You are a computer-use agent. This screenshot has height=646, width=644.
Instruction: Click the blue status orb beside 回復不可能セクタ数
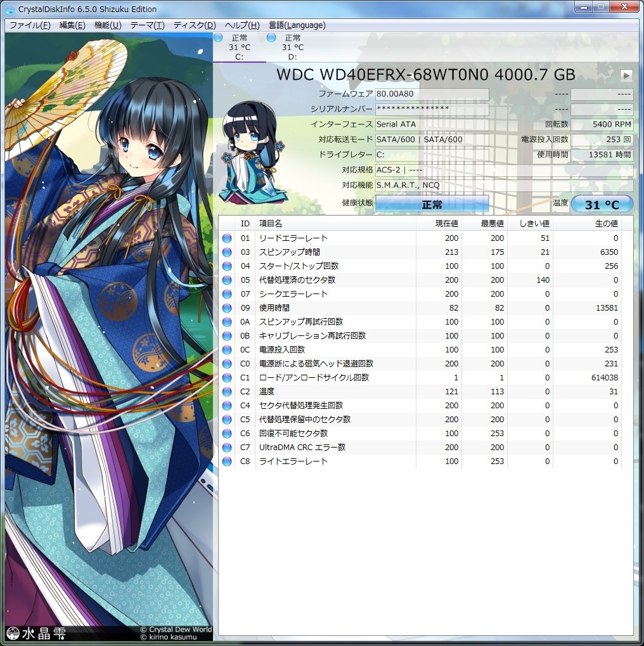click(228, 433)
